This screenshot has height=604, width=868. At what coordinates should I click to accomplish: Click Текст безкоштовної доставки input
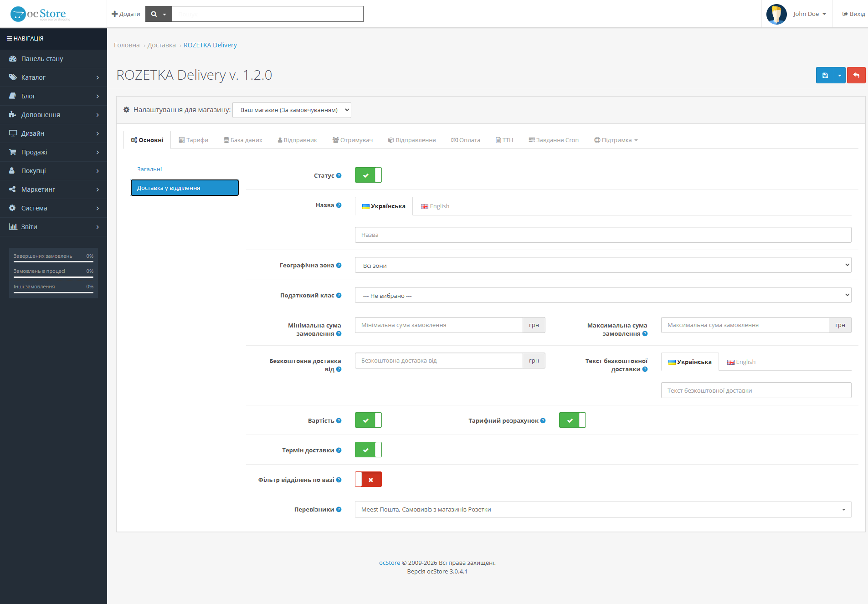[x=756, y=390]
